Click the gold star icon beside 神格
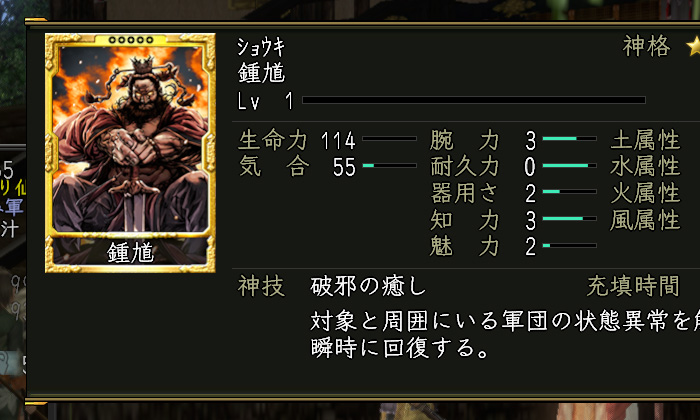This screenshot has width=700, height=420. [693, 46]
